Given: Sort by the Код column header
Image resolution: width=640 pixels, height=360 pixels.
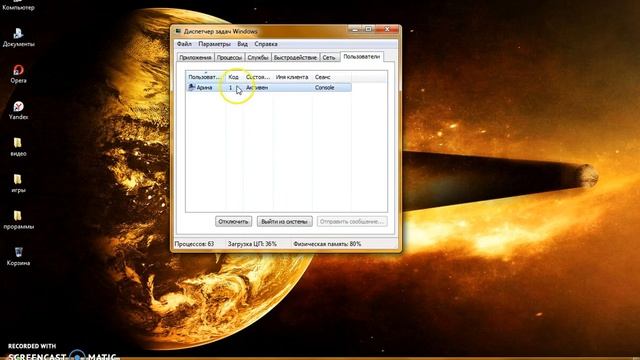Looking at the screenshot, I should [x=234, y=77].
